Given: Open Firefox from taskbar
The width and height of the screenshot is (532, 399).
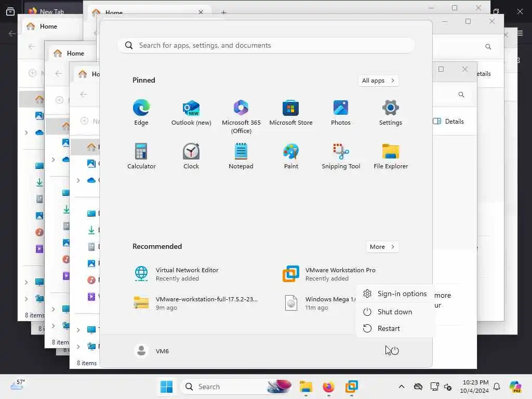Looking at the screenshot, I should pyautogui.click(x=328, y=387).
